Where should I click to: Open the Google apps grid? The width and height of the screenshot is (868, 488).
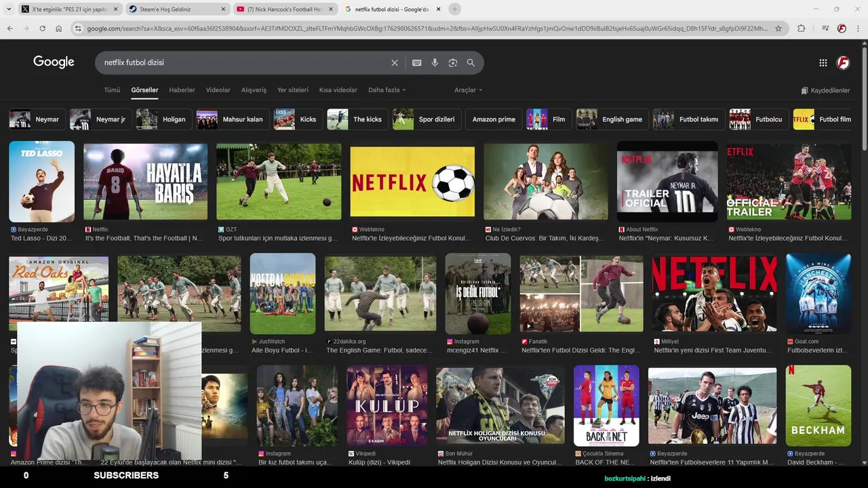823,62
